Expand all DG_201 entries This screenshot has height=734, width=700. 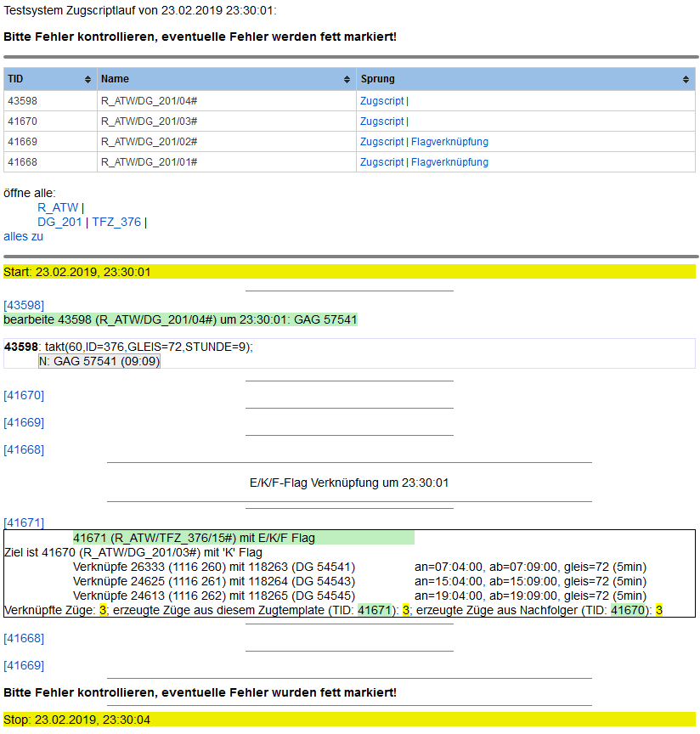point(59,222)
